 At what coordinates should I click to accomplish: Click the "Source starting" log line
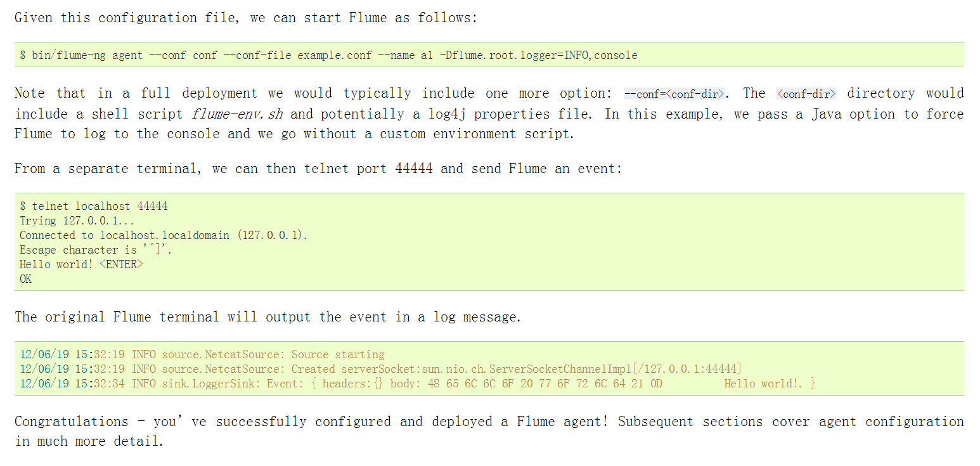point(202,354)
